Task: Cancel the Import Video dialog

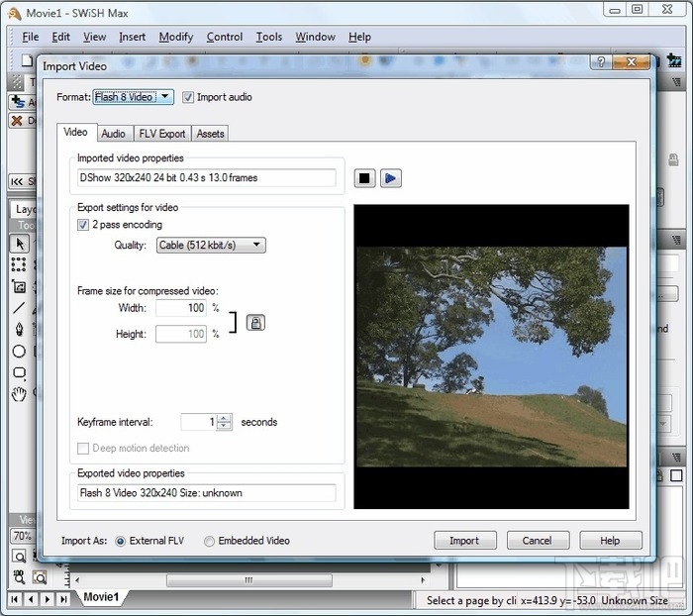Action: 538,541
